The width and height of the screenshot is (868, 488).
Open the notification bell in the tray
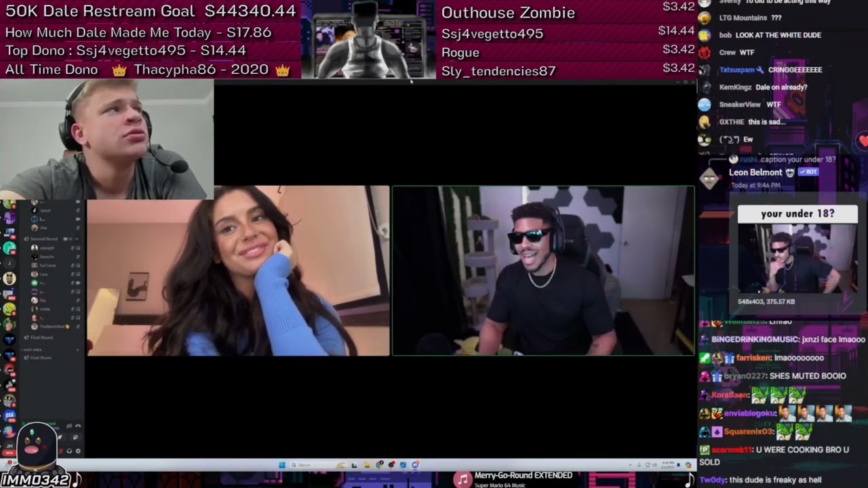pos(678,465)
